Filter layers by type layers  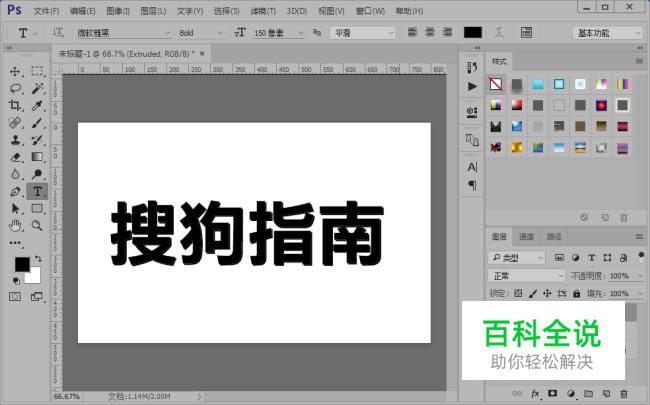coord(592,258)
